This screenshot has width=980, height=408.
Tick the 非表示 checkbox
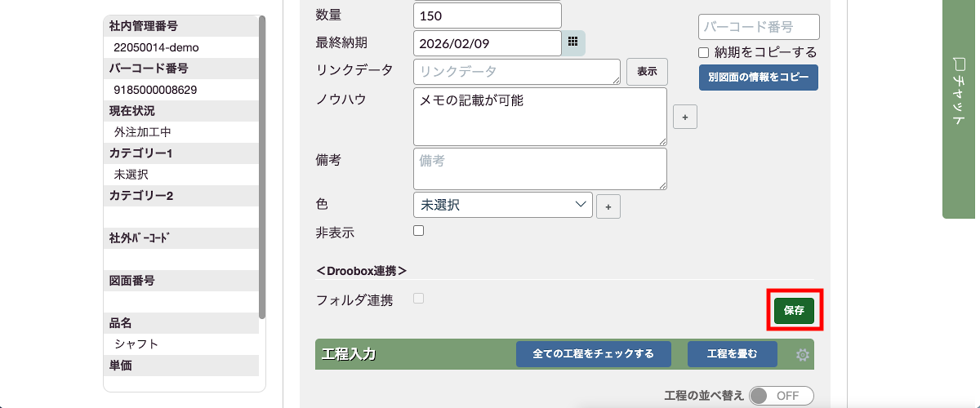(419, 231)
